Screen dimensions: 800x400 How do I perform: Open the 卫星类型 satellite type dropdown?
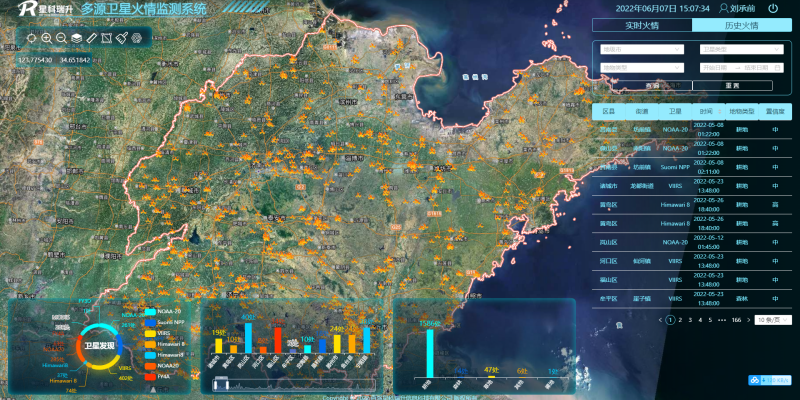pos(741,49)
